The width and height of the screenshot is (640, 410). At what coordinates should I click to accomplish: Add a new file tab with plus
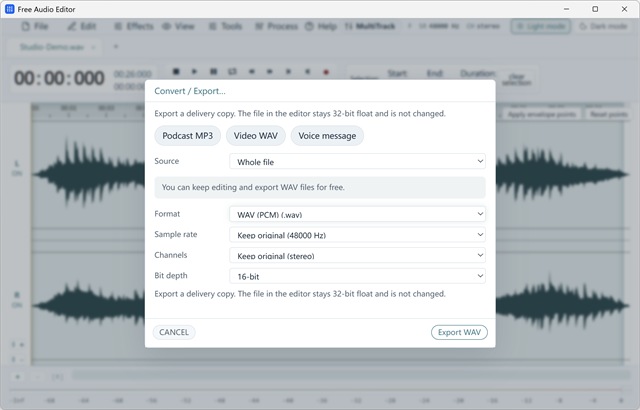116,47
